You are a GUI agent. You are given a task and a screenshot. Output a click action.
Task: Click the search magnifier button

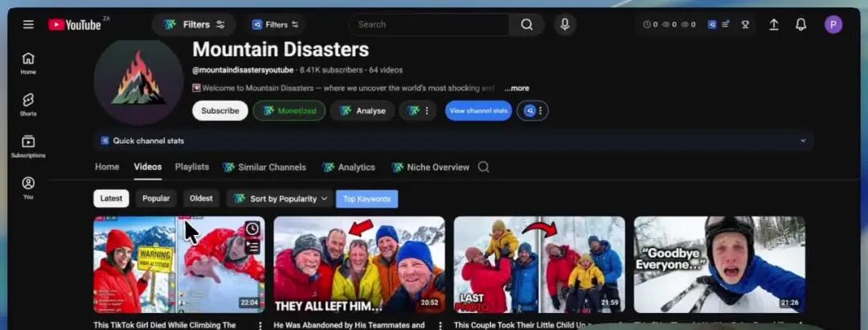point(526,24)
